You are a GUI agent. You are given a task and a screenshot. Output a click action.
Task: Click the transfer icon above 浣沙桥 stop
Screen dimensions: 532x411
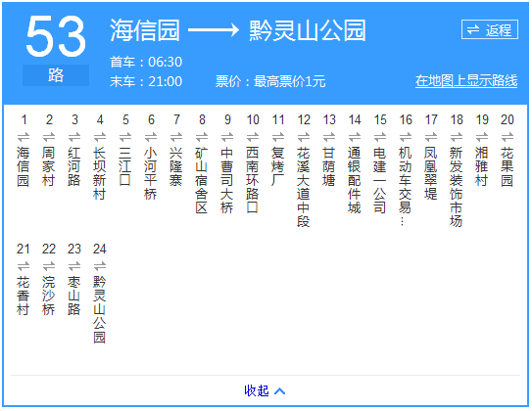pos(49,266)
